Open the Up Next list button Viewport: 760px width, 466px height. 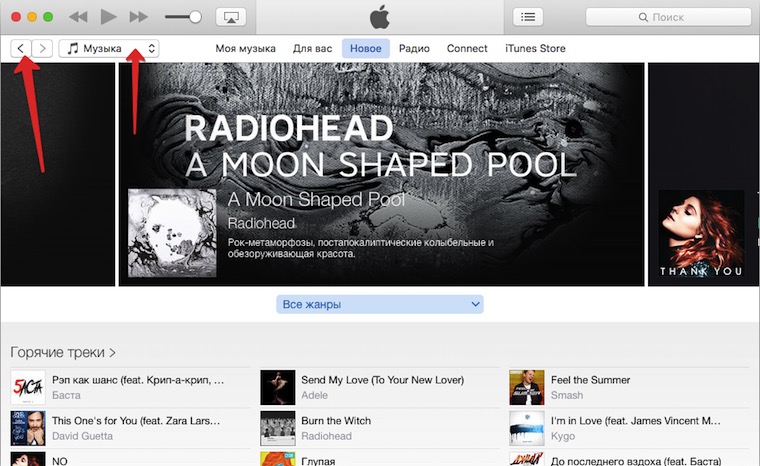(528, 17)
